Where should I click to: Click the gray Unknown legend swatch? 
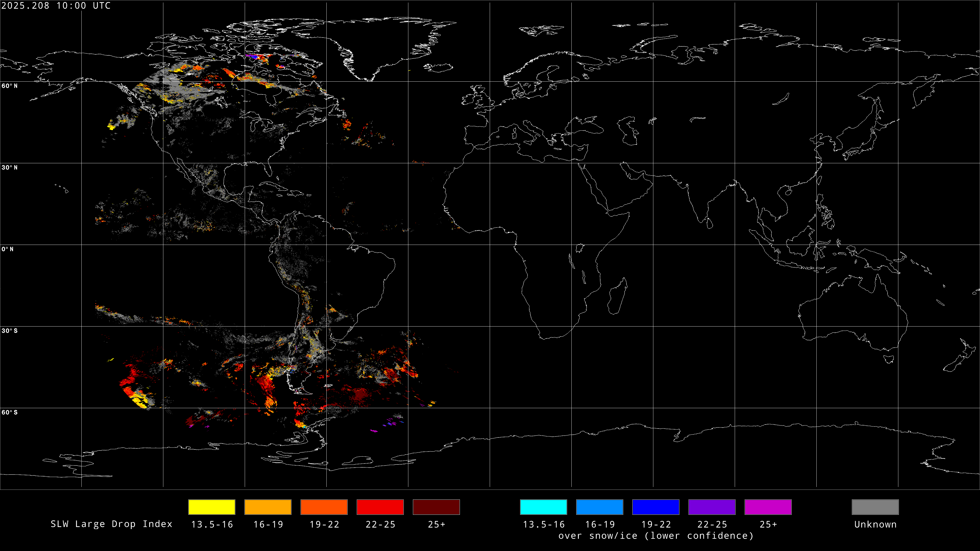pyautogui.click(x=875, y=507)
